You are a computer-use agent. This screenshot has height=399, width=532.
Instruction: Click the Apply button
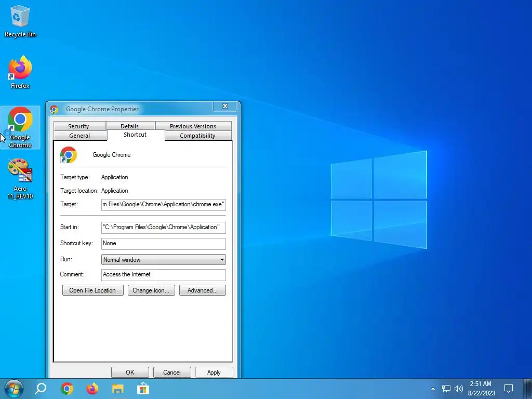[214, 372]
